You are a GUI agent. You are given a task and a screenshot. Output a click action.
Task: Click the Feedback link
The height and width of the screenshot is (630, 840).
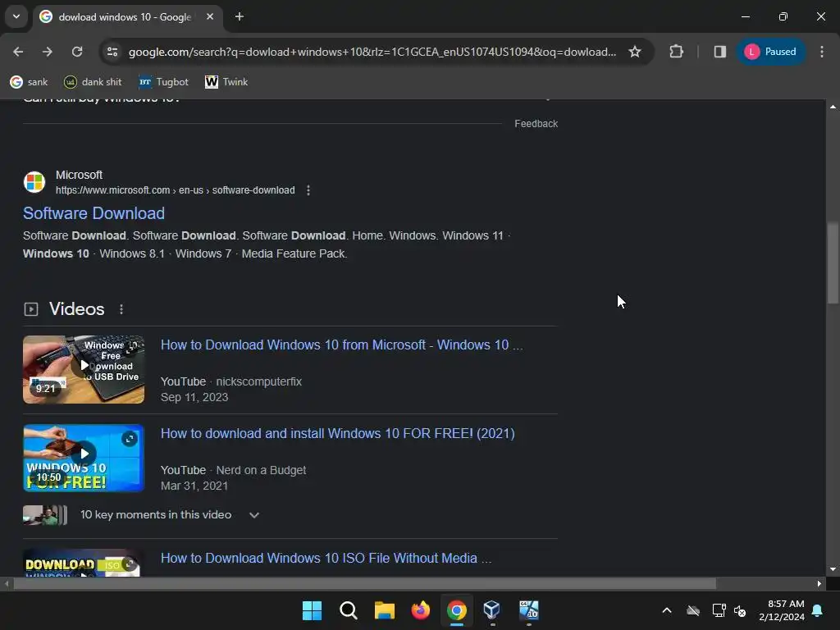point(536,124)
